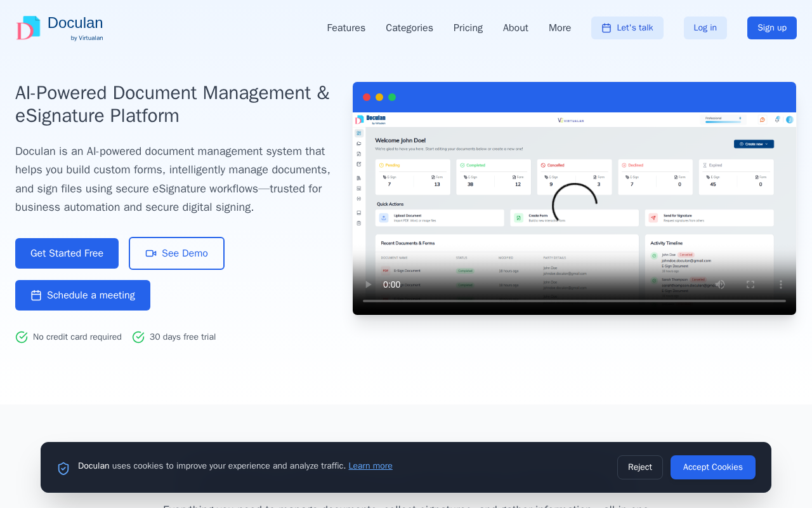Click the Let's talk button
Image resolution: width=812 pixels, height=508 pixels.
[627, 28]
